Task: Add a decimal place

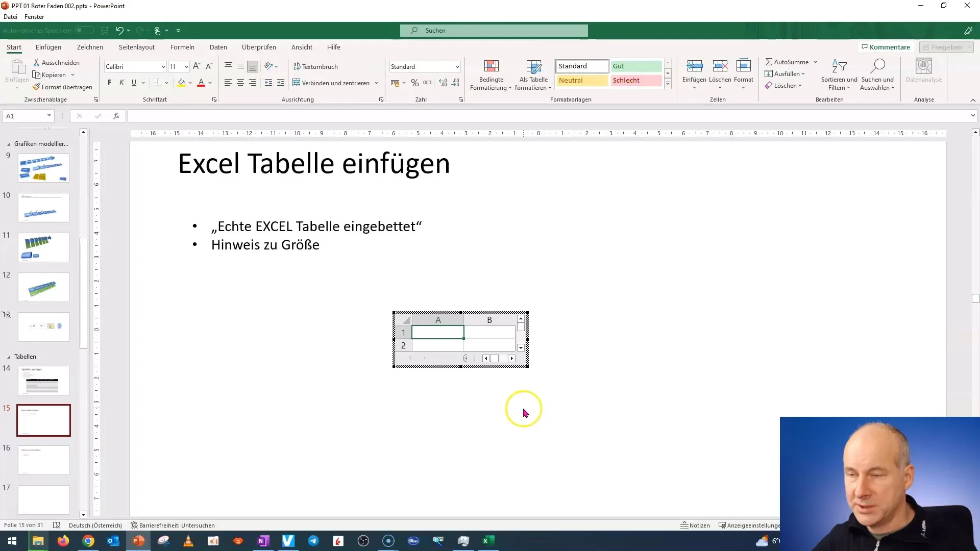Action: click(443, 83)
